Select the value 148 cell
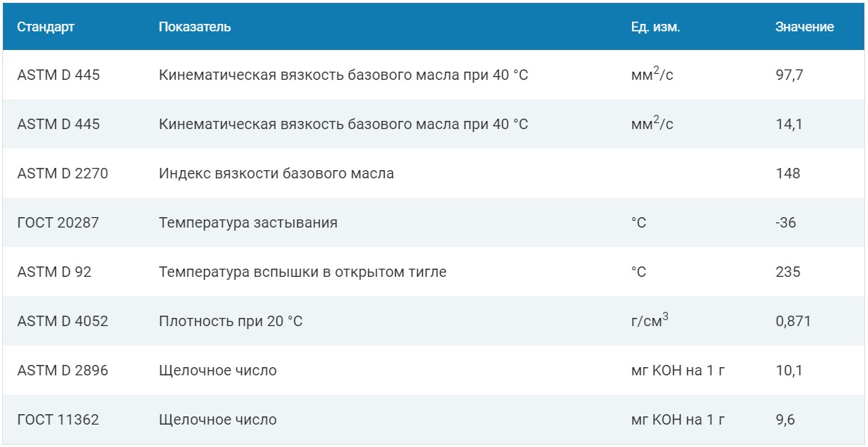Image resolution: width=868 pixels, height=447 pixels. pos(788,174)
